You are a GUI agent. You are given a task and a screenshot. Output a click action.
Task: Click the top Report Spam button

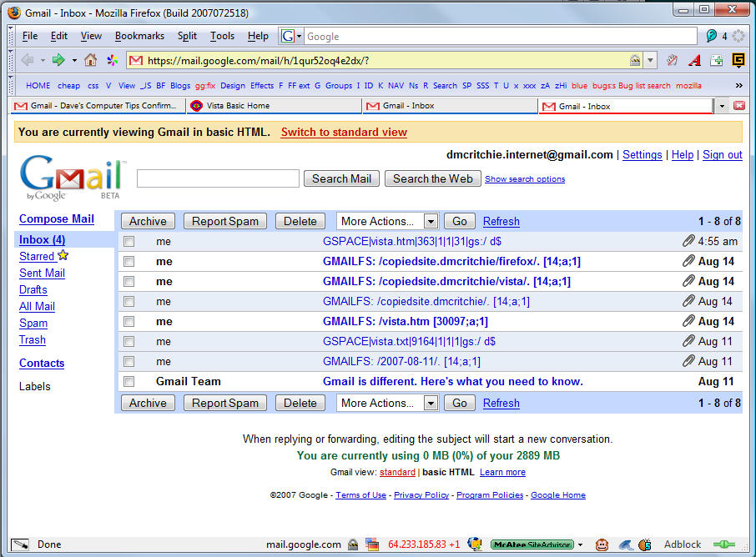(225, 221)
